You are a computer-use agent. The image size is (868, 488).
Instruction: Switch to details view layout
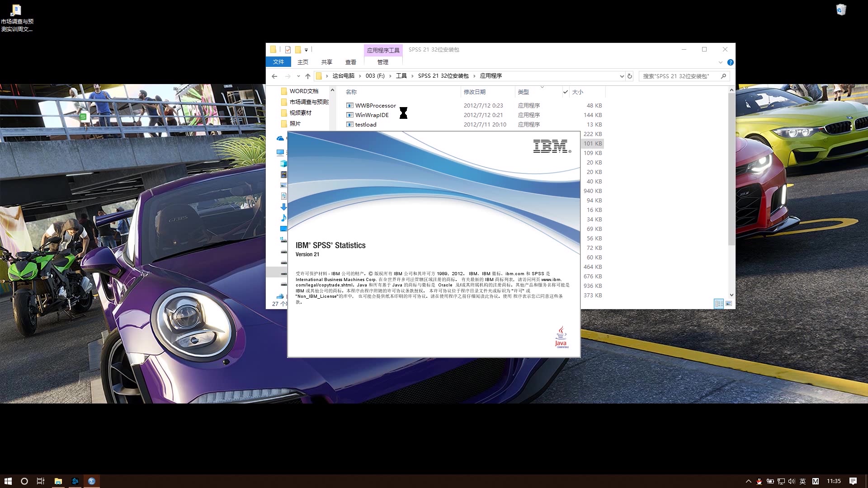click(x=719, y=304)
